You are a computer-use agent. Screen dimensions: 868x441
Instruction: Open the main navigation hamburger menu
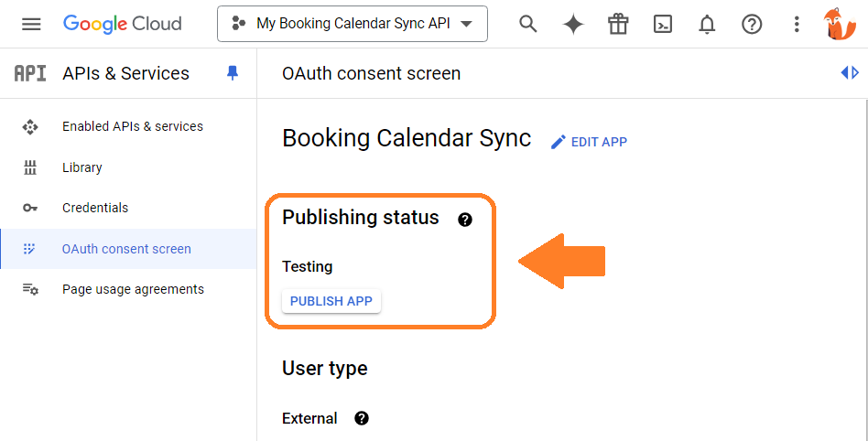click(31, 24)
